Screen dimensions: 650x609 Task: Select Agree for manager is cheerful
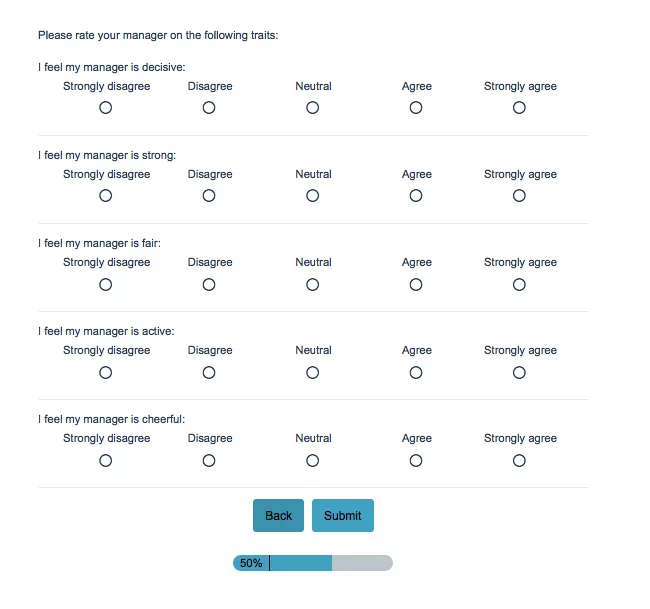(x=416, y=460)
